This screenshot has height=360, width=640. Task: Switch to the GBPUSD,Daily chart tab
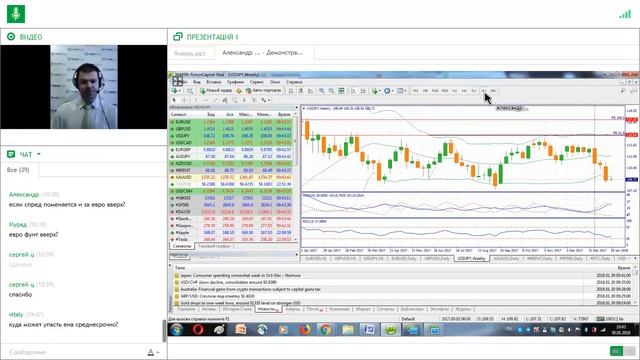tap(436, 258)
